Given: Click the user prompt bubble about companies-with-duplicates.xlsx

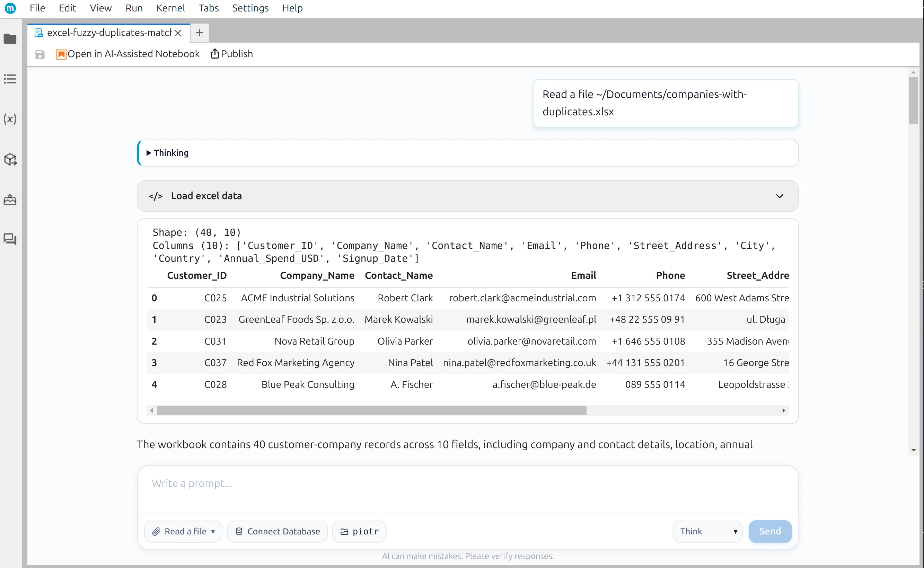Looking at the screenshot, I should (666, 103).
